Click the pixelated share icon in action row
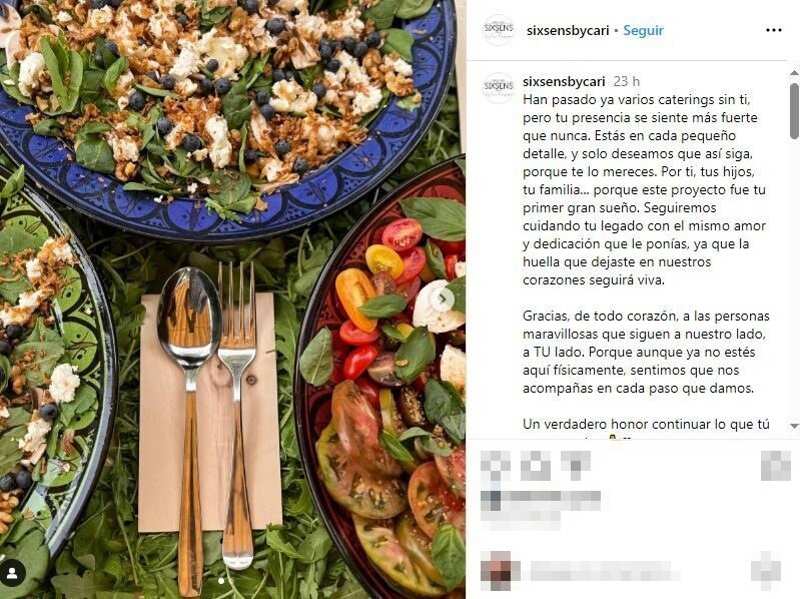 (576, 464)
